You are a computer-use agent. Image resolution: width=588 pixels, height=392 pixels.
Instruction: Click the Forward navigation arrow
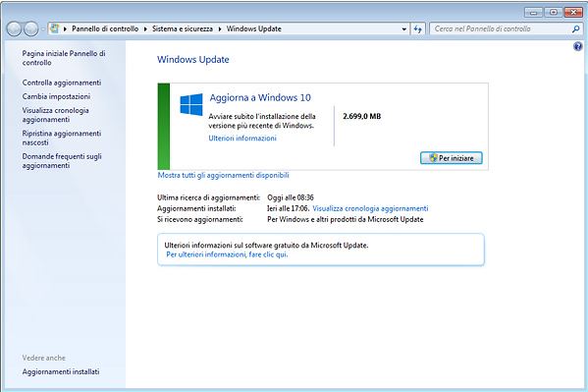coord(30,28)
